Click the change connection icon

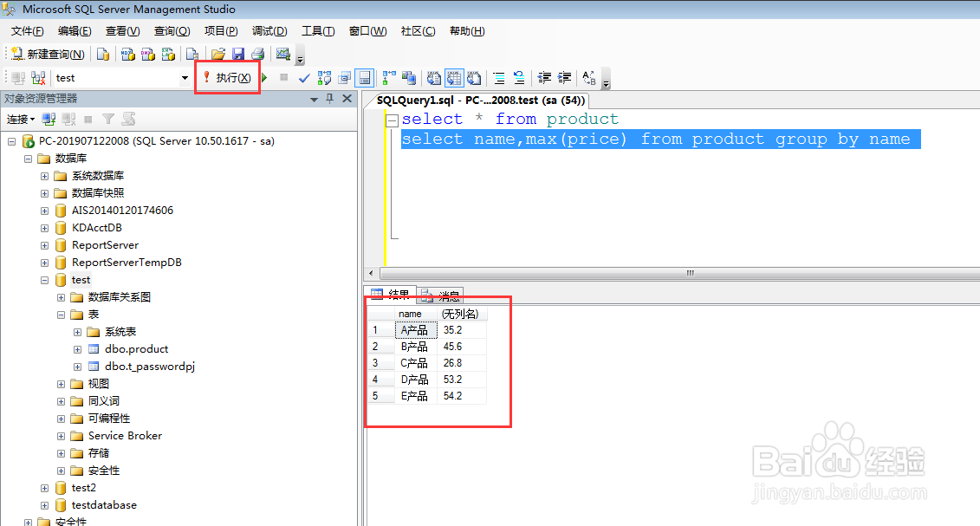(38, 78)
